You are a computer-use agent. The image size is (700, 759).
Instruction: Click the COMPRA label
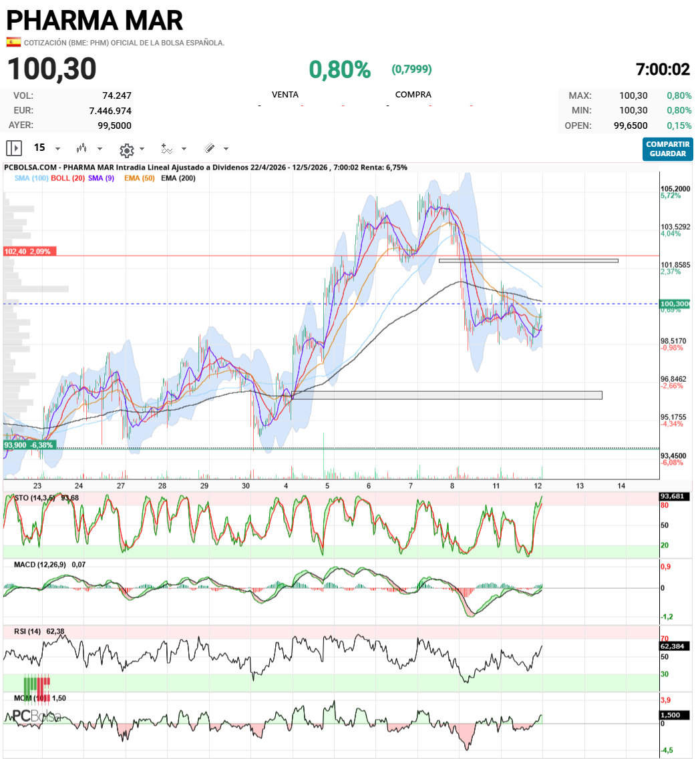[x=413, y=94]
